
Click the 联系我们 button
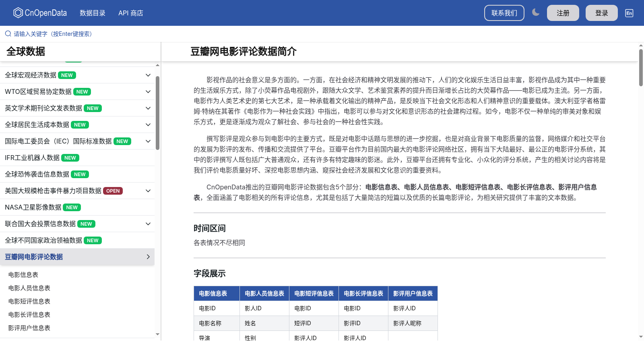pos(504,13)
